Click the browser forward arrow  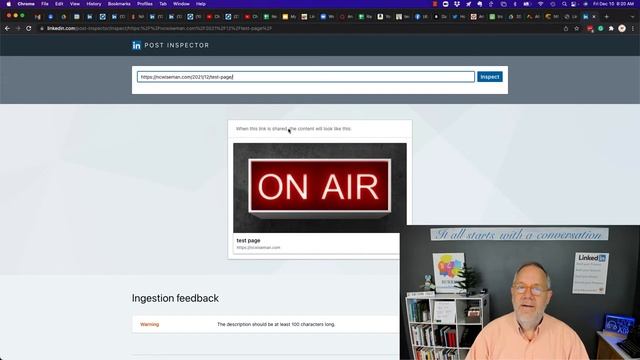point(18,29)
